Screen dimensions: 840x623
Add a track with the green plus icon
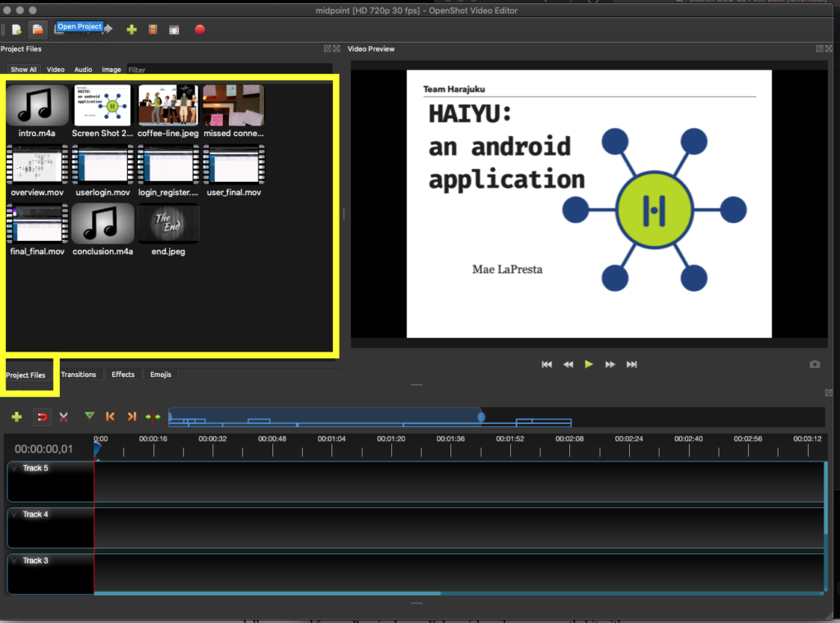[16, 416]
